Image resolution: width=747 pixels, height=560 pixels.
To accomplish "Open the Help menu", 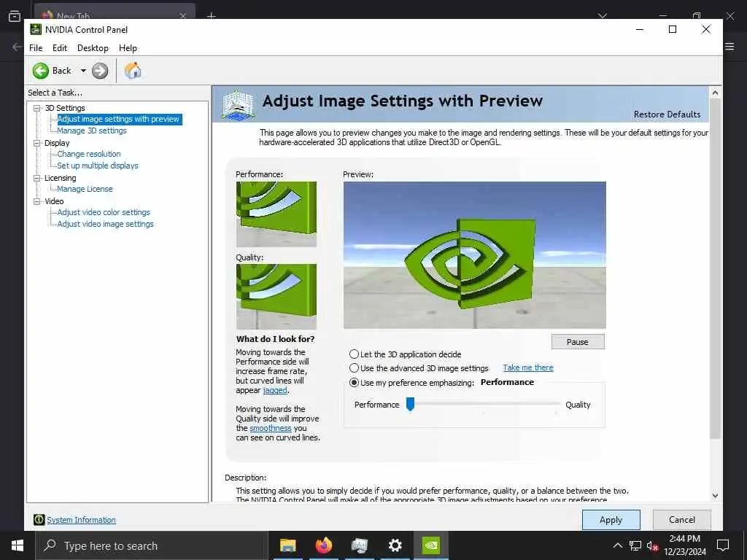I will (128, 48).
